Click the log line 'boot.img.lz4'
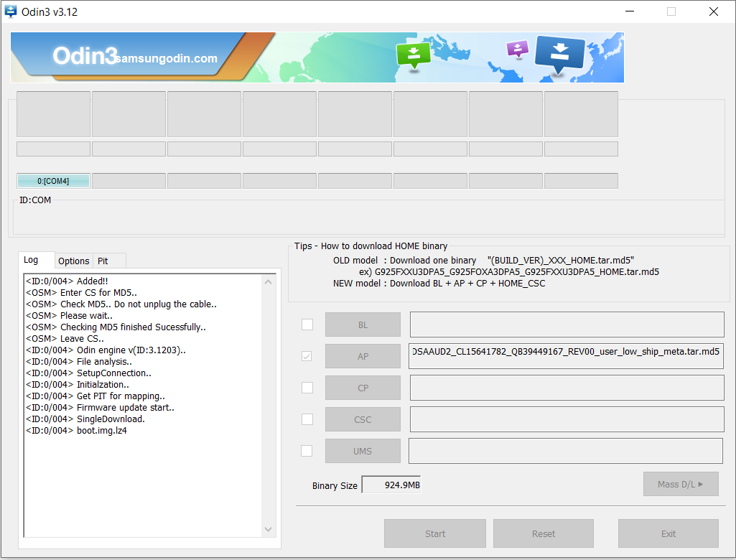This screenshot has width=736, height=560. coord(76,431)
